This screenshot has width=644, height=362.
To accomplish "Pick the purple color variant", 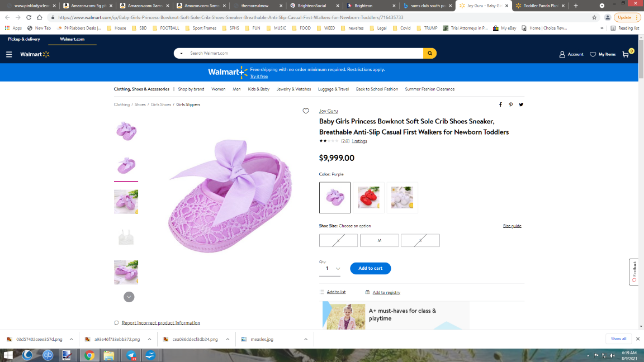I will tap(335, 198).
